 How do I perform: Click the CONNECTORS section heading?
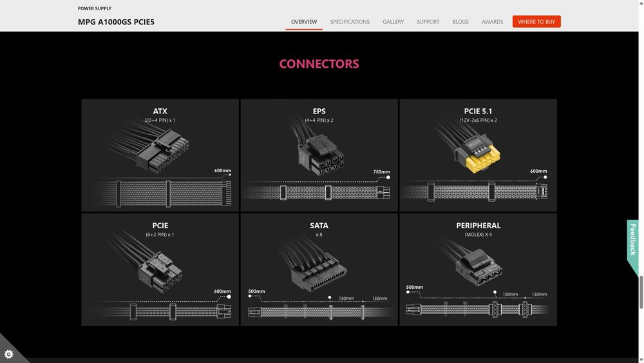pos(319,64)
